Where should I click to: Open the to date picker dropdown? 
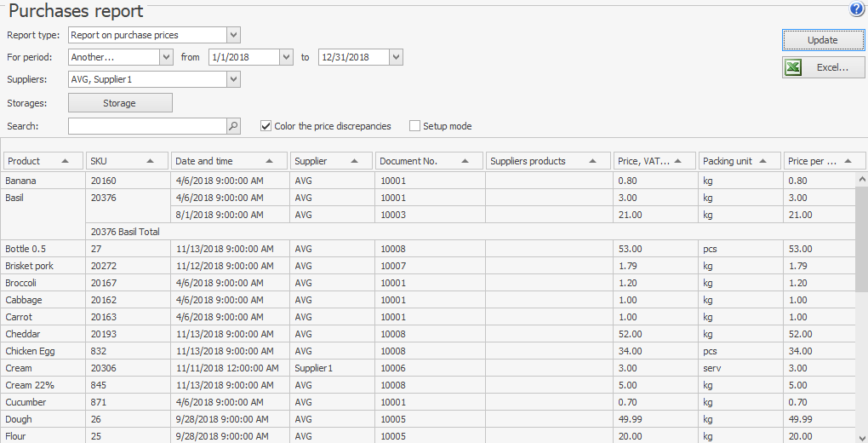tap(396, 57)
